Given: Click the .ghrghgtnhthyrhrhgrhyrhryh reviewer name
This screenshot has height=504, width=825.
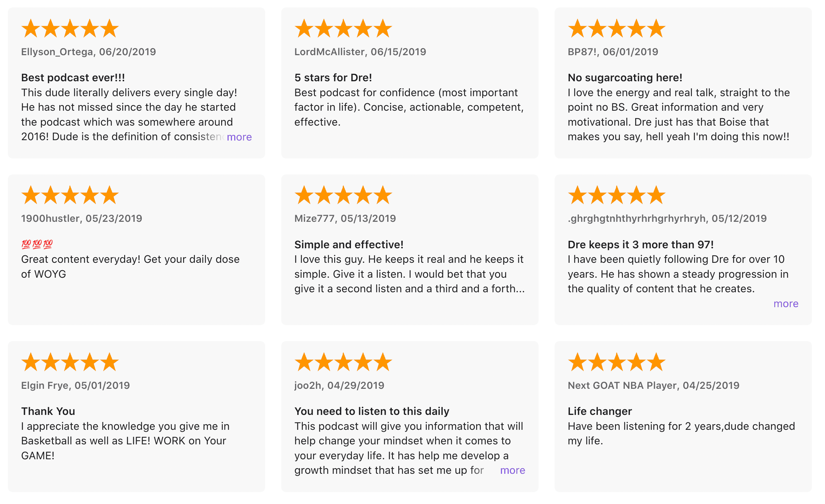Looking at the screenshot, I should coord(636,218).
